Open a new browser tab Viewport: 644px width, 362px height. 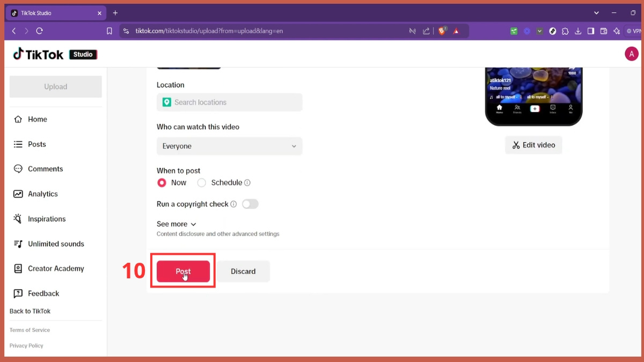point(115,13)
